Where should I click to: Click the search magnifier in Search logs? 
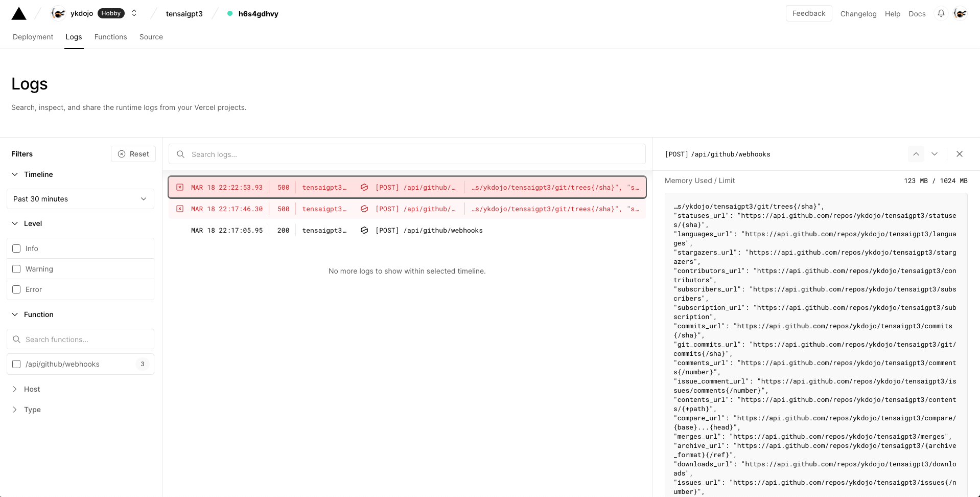180,154
